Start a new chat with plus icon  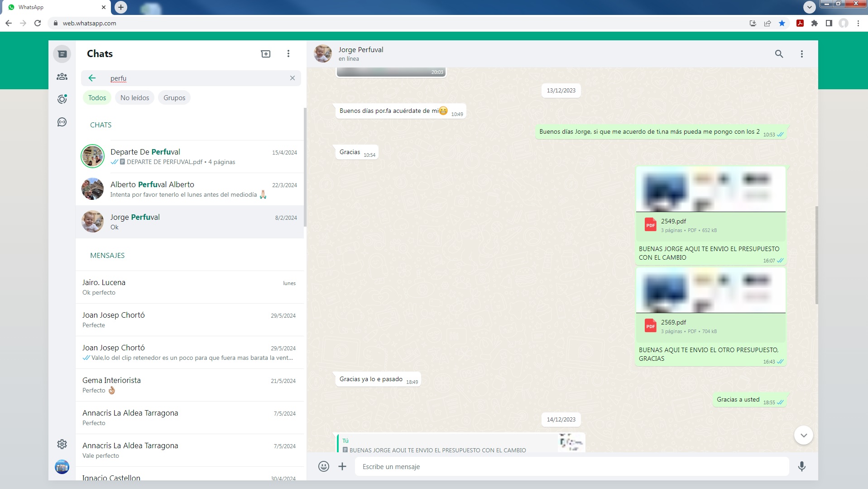click(266, 54)
